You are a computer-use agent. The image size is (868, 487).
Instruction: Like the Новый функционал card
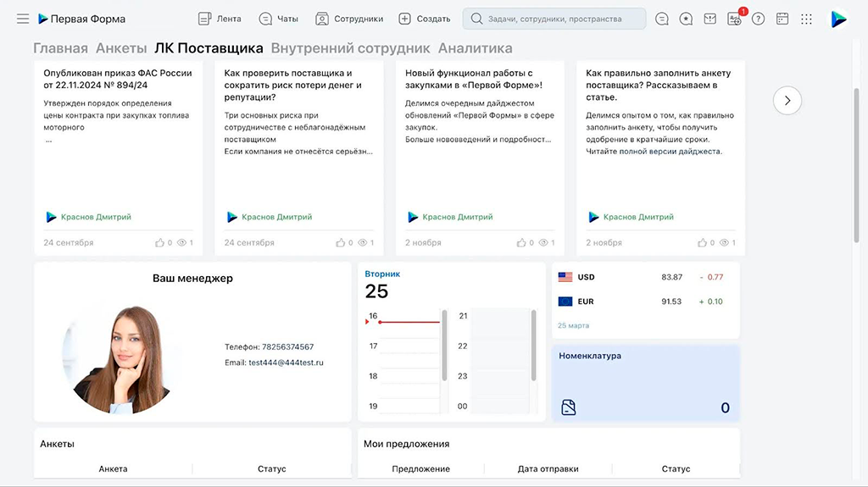click(x=521, y=242)
